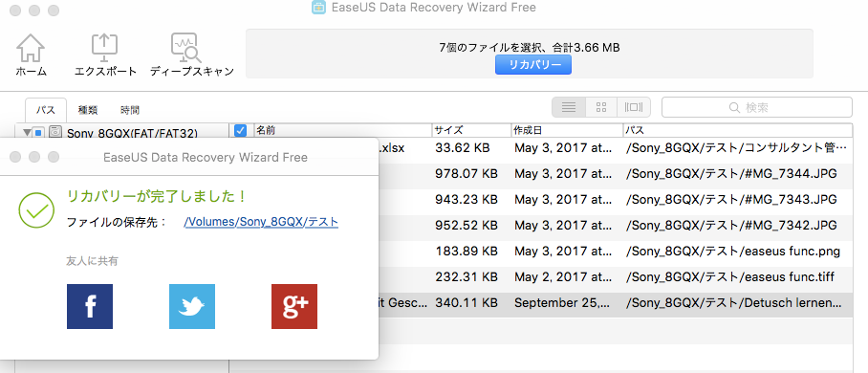
Task: Click the リカバリー recover button
Action: click(533, 65)
